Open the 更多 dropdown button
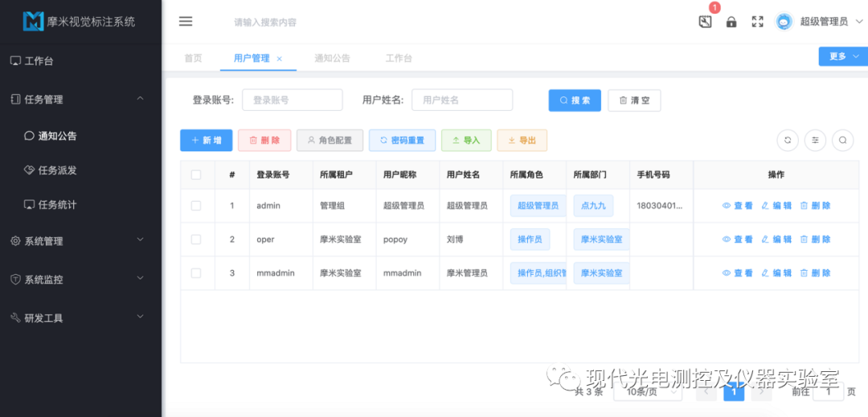 tap(842, 56)
